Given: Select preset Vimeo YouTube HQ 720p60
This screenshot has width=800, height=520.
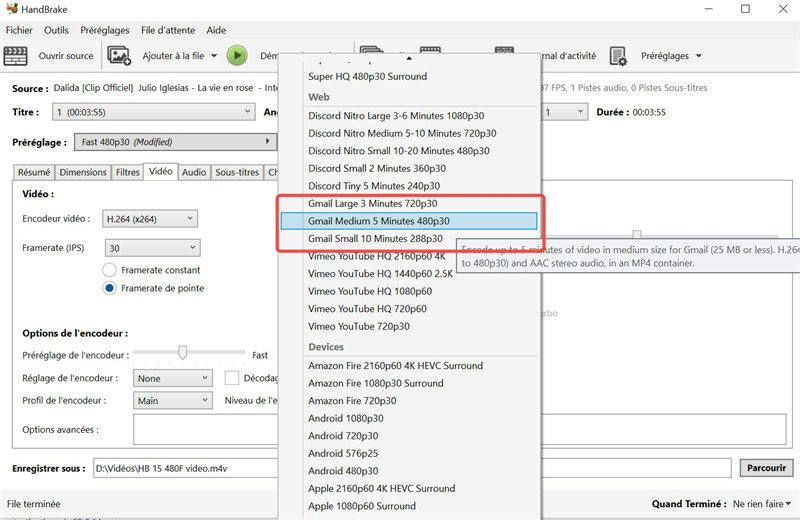Looking at the screenshot, I should 367,309.
